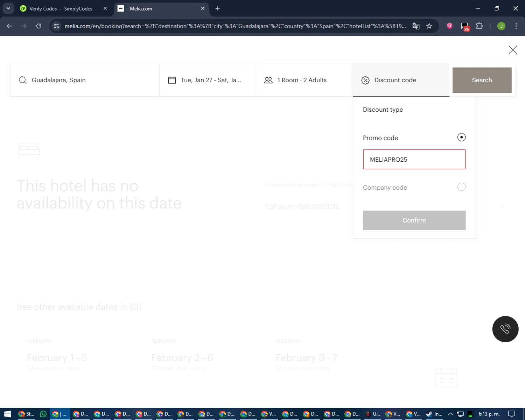Choose the February 1–5 date option
Image resolution: width=525 pixels, height=420 pixels.
pyautogui.click(x=57, y=358)
